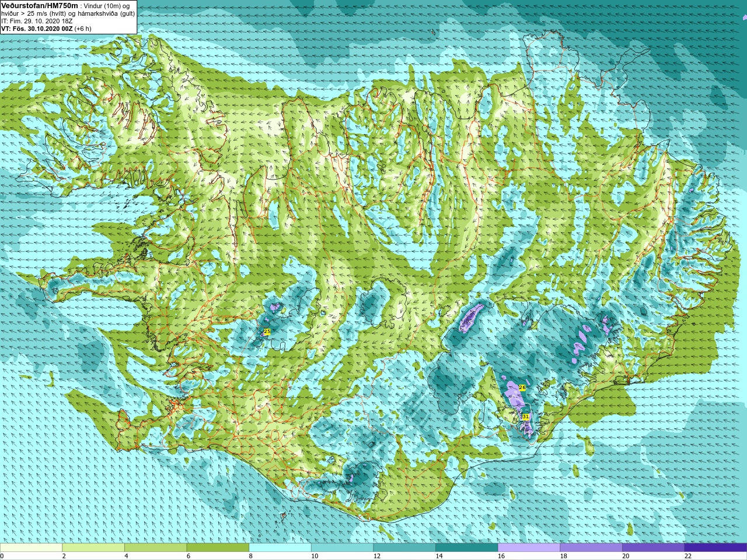Click the VT: Fös. 30.10.2020 00Z line
This screenshot has width=747, height=560.
click(46, 28)
